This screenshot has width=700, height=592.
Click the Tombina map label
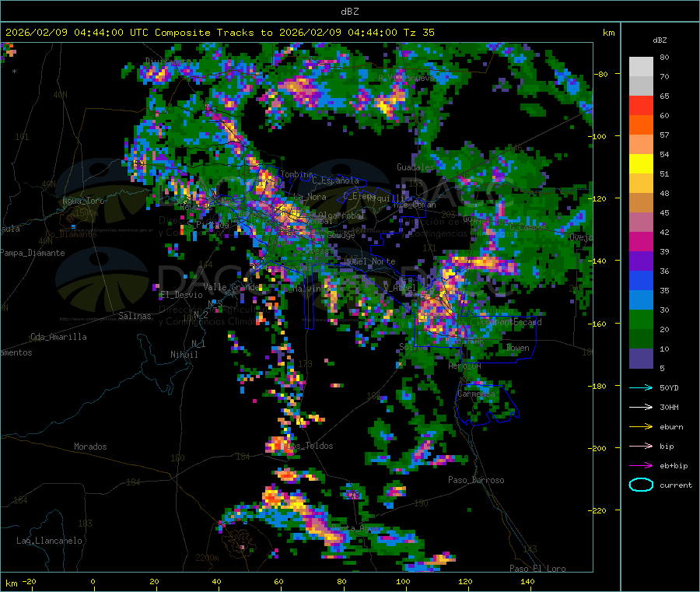[296, 174]
